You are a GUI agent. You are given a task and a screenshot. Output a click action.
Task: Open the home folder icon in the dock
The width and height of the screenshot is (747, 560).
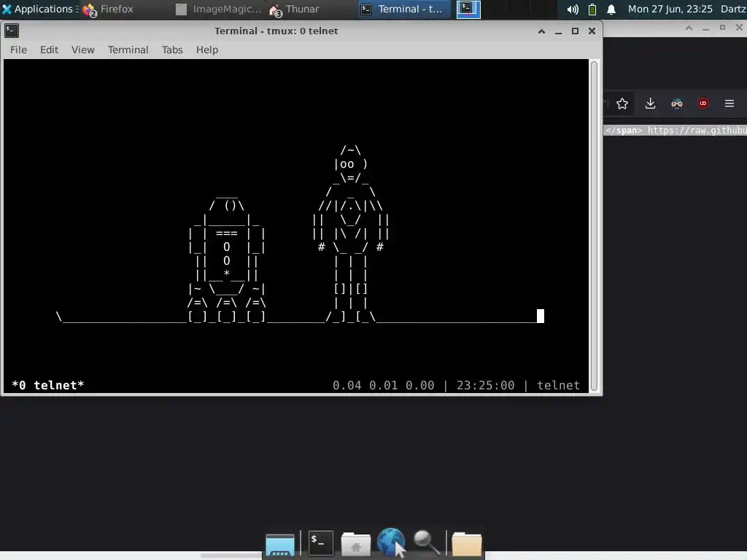(356, 544)
